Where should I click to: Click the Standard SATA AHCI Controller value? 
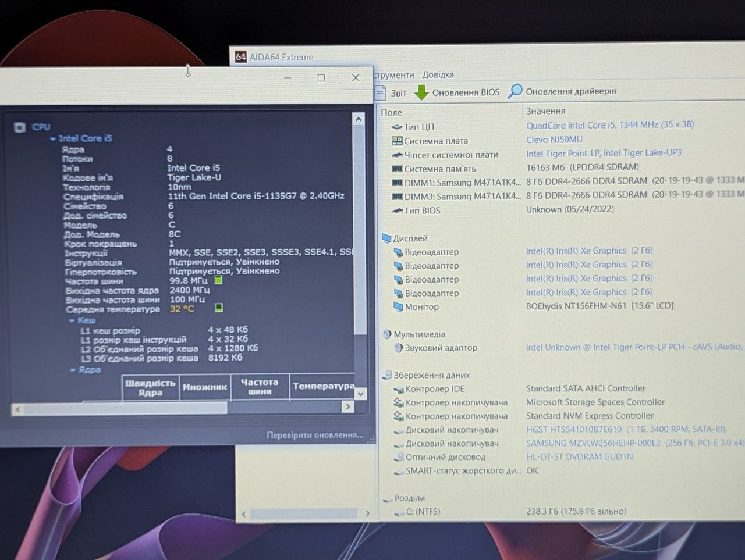pos(586,388)
